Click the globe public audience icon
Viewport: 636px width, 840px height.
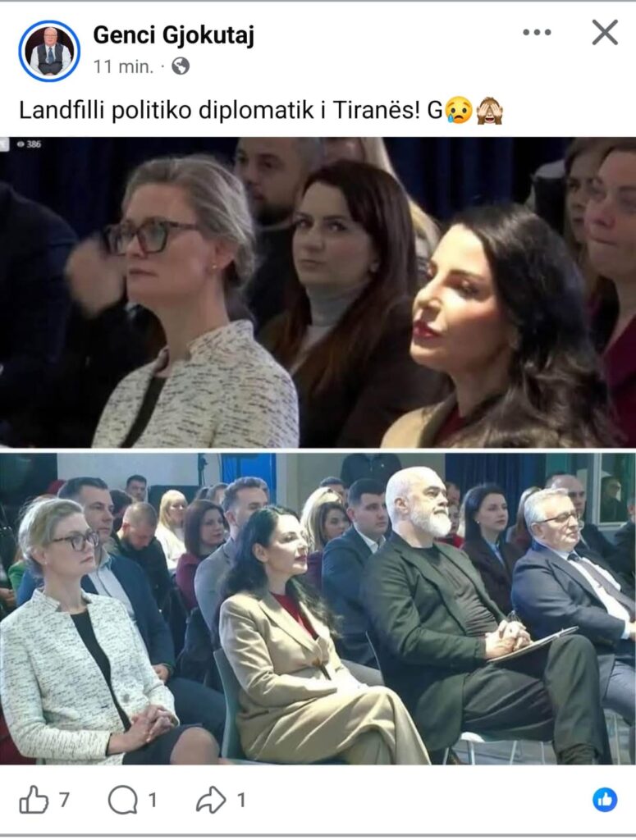[181, 66]
